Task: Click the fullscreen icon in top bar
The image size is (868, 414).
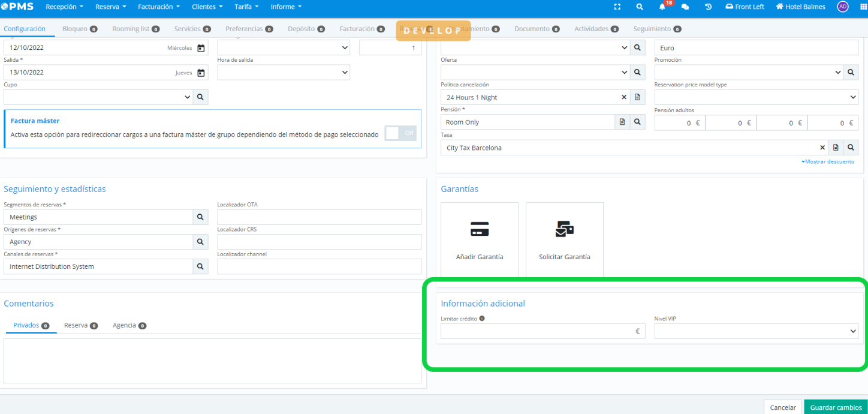Action: [617, 7]
